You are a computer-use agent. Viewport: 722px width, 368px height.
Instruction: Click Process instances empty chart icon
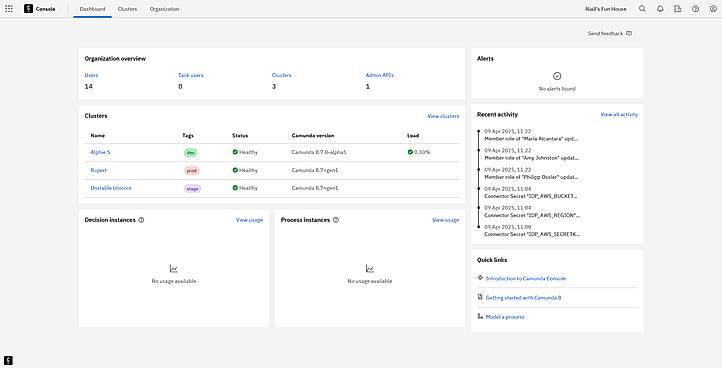tap(370, 269)
